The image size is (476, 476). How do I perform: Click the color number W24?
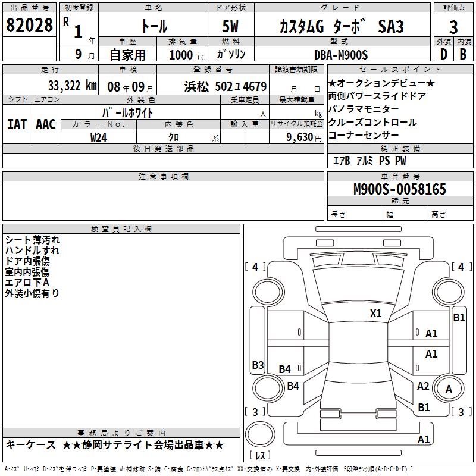[98, 137]
